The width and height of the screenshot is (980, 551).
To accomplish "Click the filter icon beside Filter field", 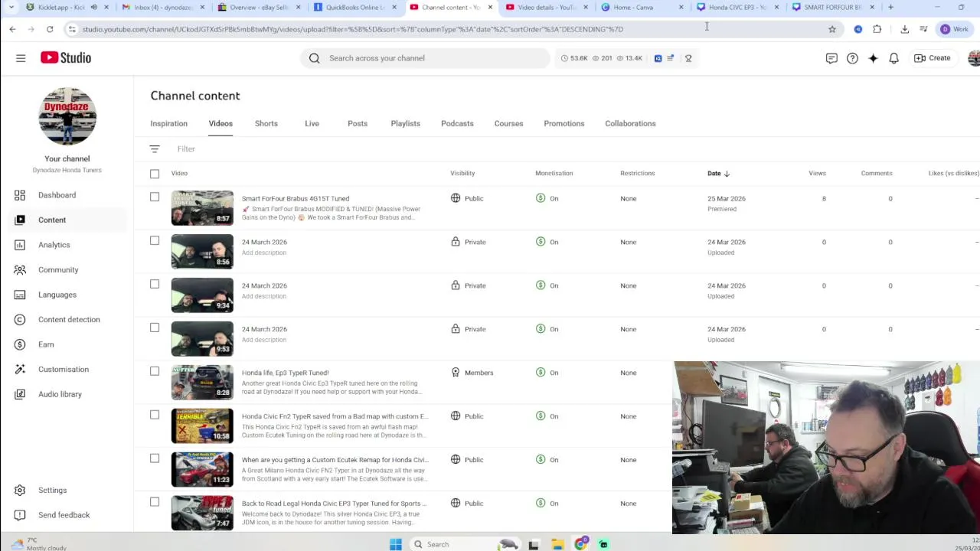I will [x=155, y=149].
